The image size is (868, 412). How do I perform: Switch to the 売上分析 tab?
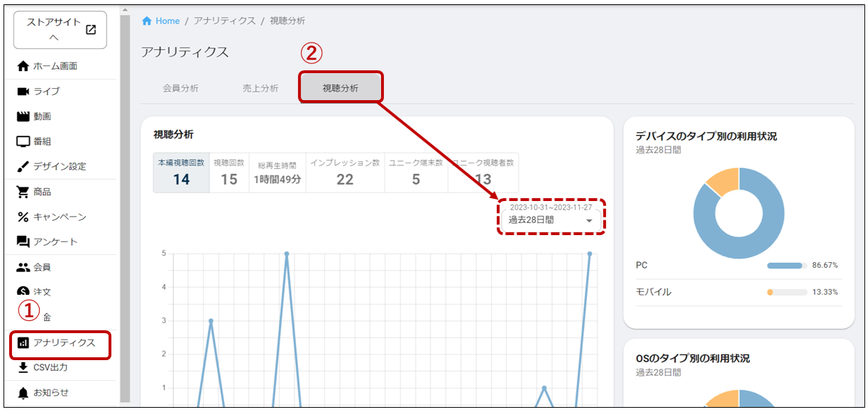click(260, 88)
